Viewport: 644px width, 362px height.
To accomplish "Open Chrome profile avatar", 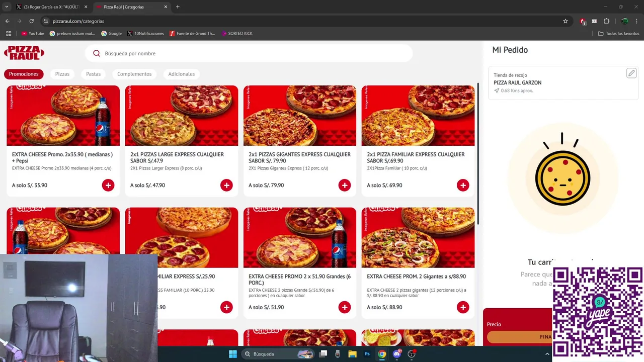I will (624, 21).
